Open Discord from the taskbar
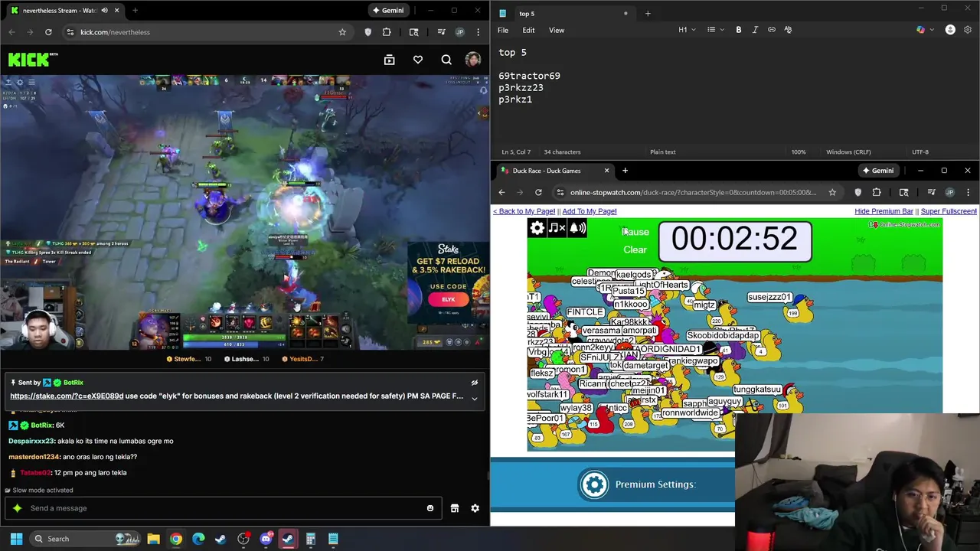This screenshot has width=980, height=551. pyautogui.click(x=266, y=539)
